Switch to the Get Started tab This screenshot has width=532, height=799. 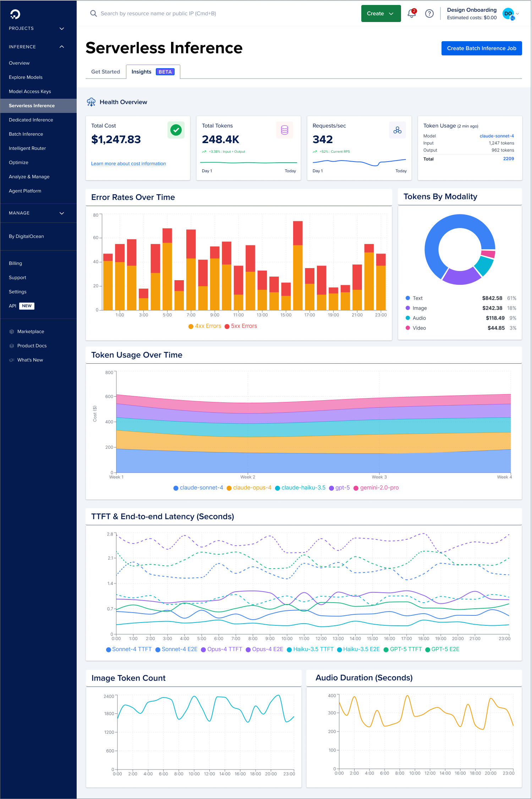click(x=106, y=72)
